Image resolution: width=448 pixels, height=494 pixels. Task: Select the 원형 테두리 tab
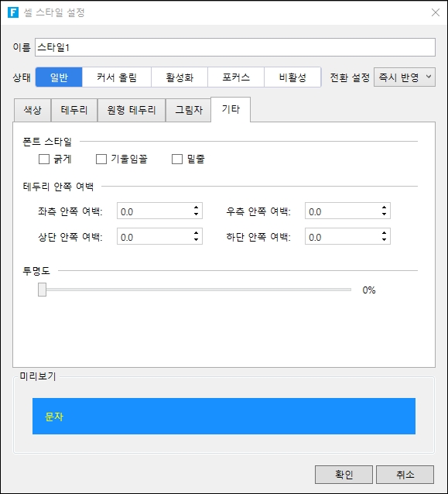[132, 110]
